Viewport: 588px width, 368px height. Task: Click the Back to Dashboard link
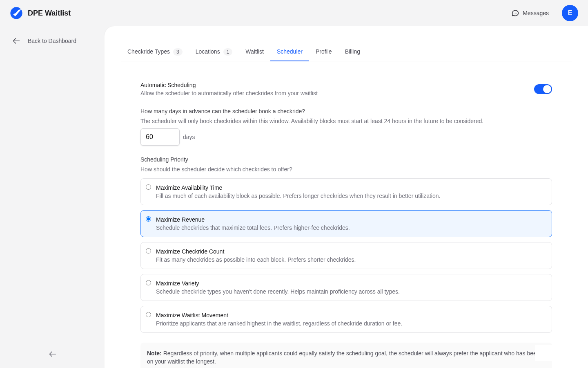click(52, 41)
